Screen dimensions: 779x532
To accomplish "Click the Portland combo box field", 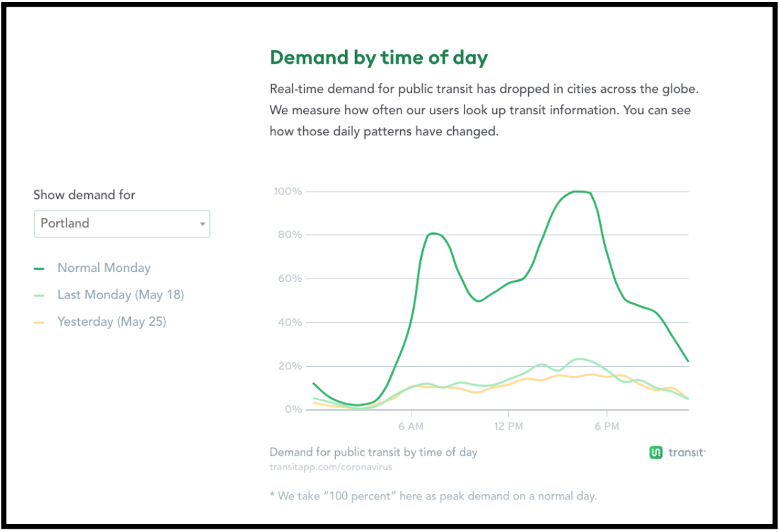I will [x=121, y=224].
